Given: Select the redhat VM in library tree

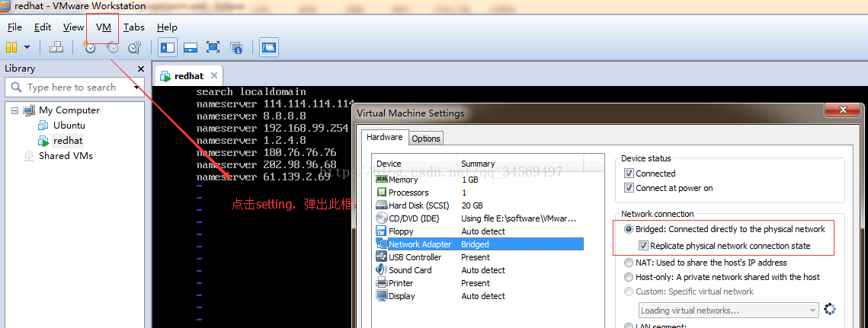Looking at the screenshot, I should click(68, 141).
